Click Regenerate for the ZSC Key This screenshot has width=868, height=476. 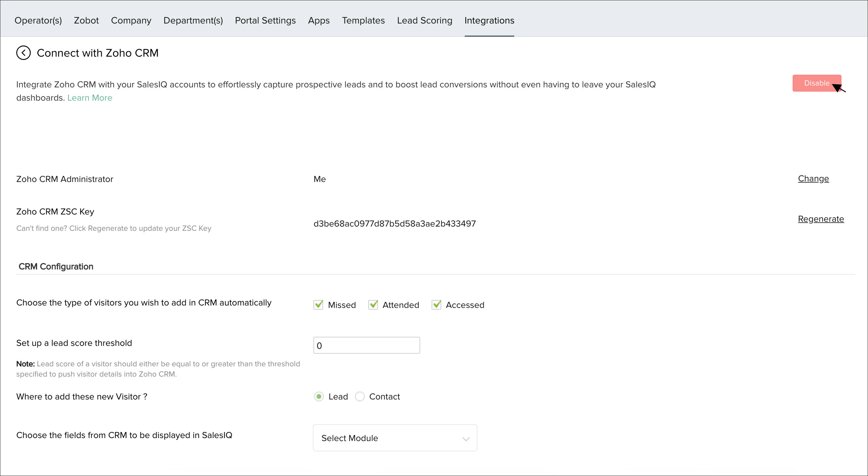(x=821, y=219)
